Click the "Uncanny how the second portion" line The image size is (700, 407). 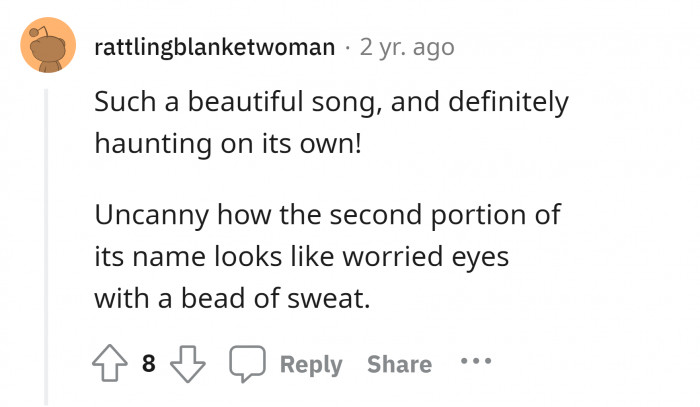328,214
